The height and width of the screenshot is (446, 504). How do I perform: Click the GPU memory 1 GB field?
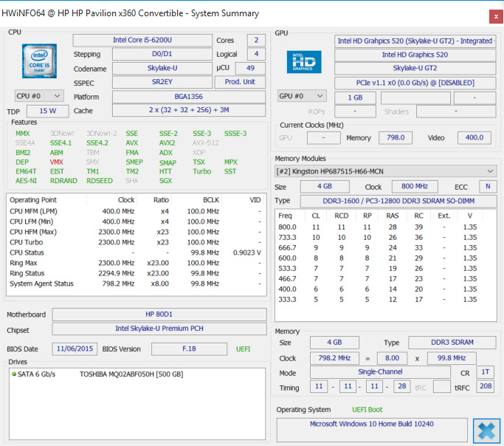point(355,97)
